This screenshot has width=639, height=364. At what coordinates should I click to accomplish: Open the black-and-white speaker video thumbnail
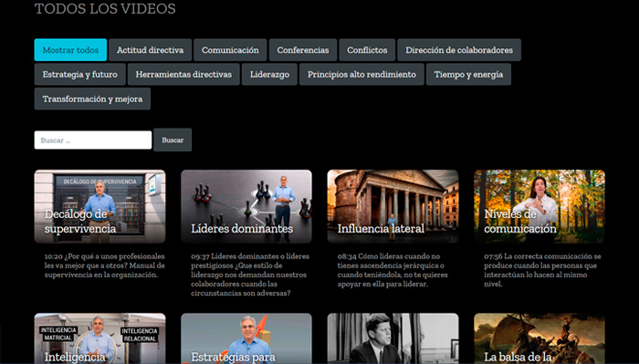click(x=393, y=338)
